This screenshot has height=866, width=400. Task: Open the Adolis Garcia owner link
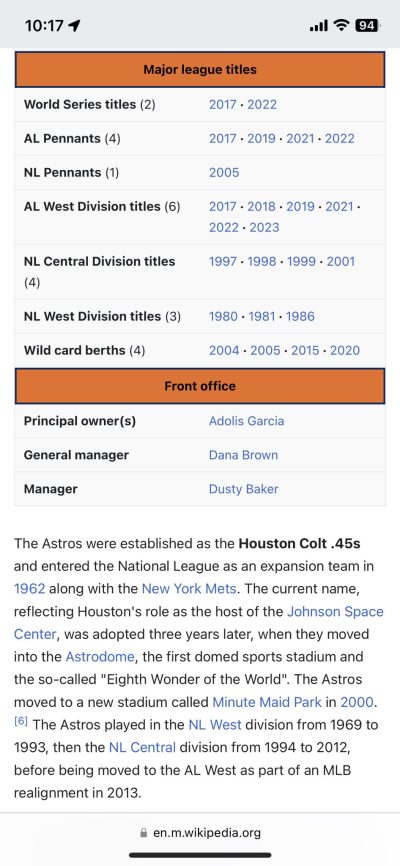[x=246, y=421]
